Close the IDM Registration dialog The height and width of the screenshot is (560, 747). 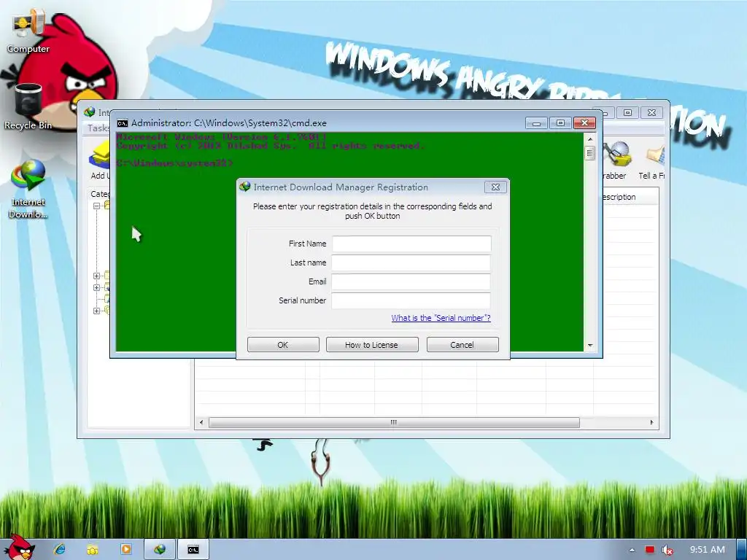pyautogui.click(x=495, y=187)
